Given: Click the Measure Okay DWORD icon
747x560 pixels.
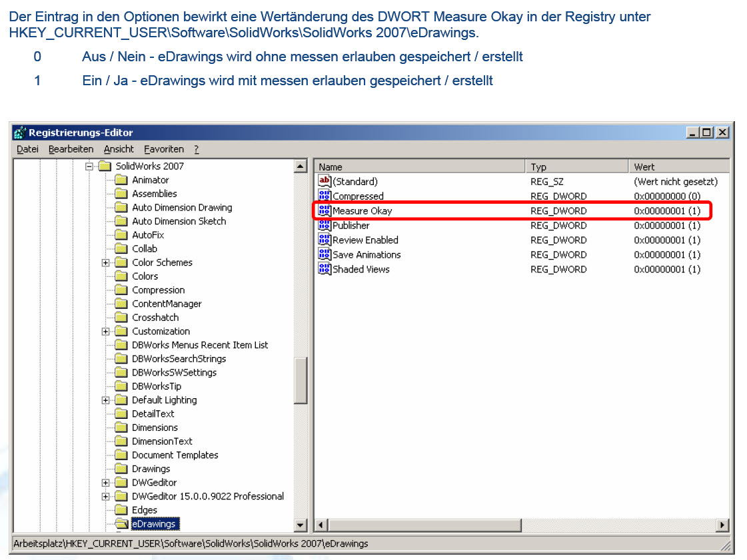Looking at the screenshot, I should 325,210.
